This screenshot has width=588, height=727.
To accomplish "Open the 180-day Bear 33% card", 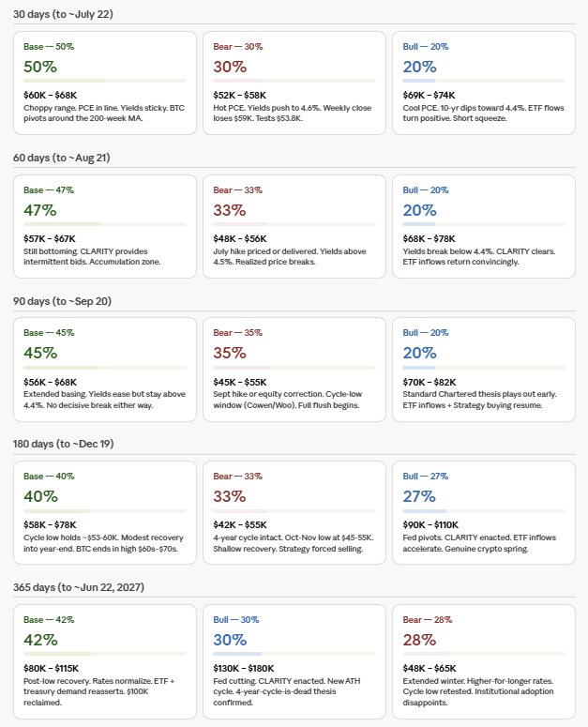I will [x=294, y=513].
